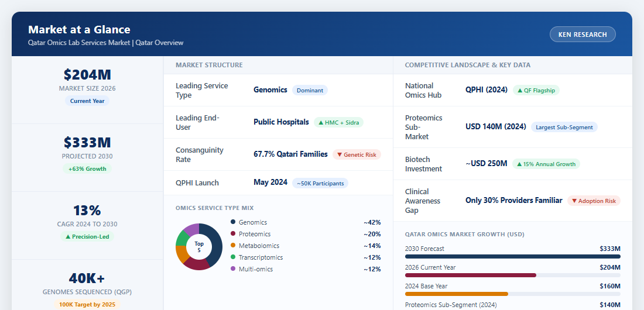The width and height of the screenshot is (644, 310).
Task: Click the Dominant tag next to Genomics
Action: (x=310, y=90)
